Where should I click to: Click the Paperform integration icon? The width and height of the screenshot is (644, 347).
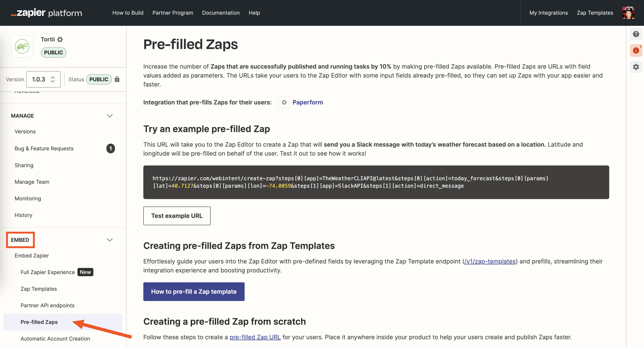(284, 102)
